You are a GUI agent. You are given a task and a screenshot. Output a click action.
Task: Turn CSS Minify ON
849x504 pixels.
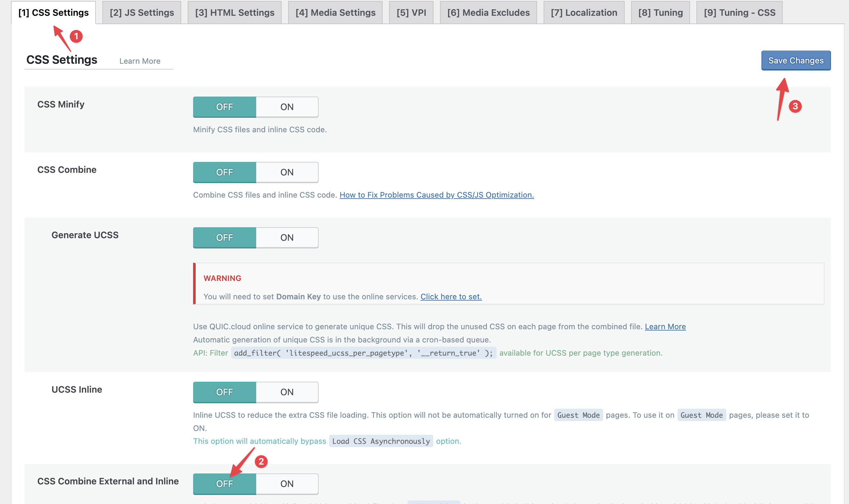pyautogui.click(x=287, y=107)
